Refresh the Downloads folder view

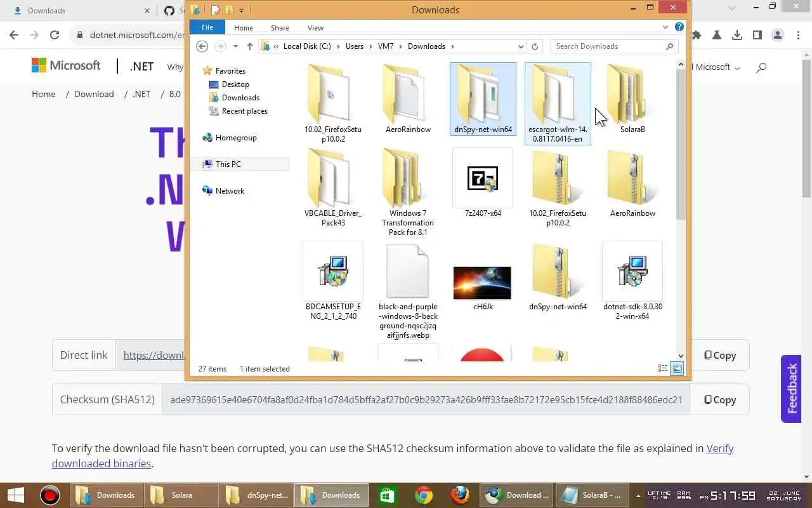[x=535, y=46]
